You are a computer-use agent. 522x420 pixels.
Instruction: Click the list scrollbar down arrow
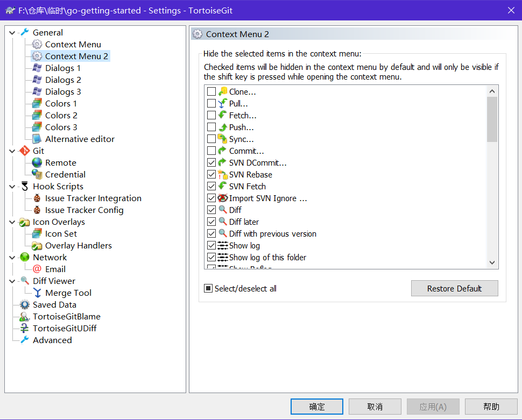click(492, 262)
